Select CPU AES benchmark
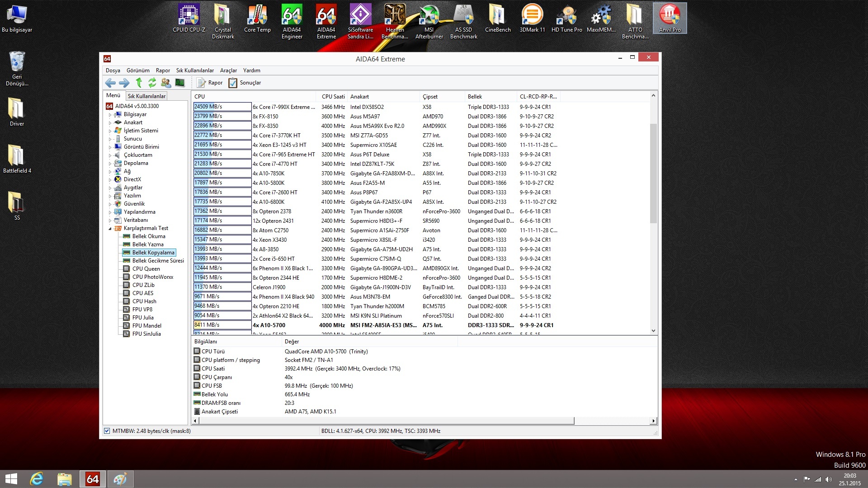This screenshot has width=868, height=488. point(143,293)
